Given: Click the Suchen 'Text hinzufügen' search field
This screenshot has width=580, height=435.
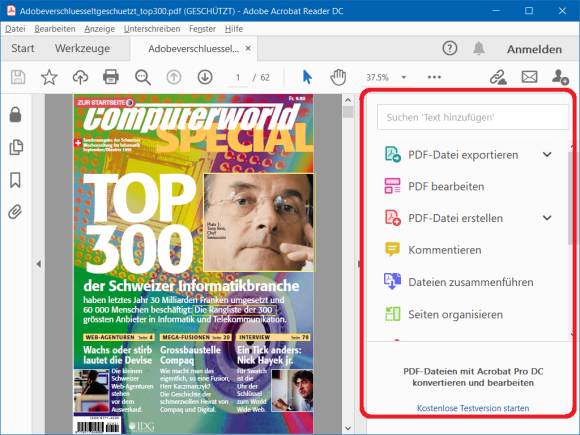Looking at the screenshot, I should (x=473, y=117).
